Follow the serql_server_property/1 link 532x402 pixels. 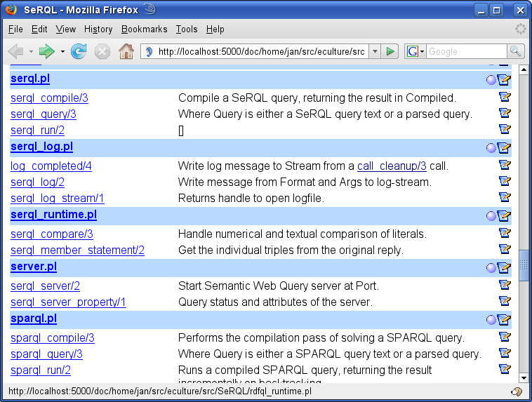point(68,302)
